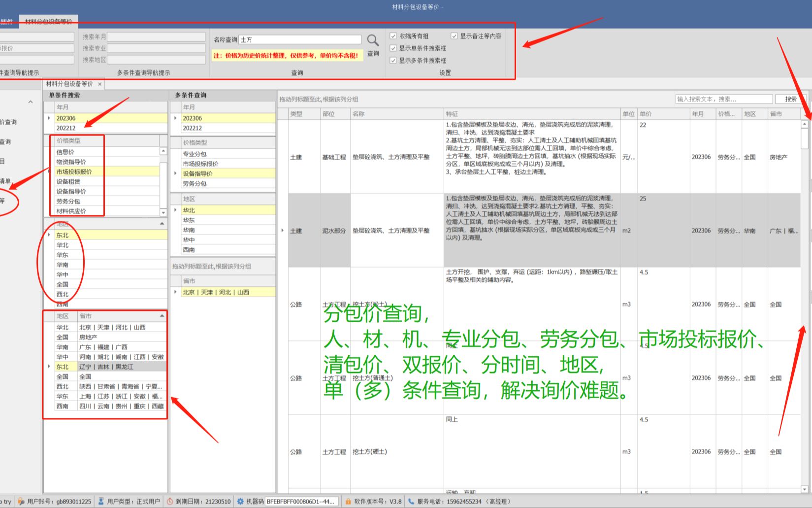Expand row indicator for 泥水部分 row
The image size is (812, 508).
282,231
